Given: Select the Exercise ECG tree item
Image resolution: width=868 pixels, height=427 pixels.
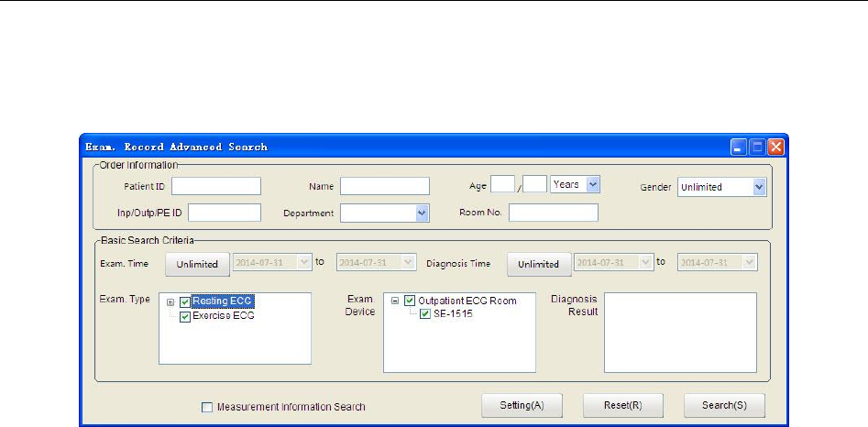Looking at the screenshot, I should pyautogui.click(x=223, y=316).
